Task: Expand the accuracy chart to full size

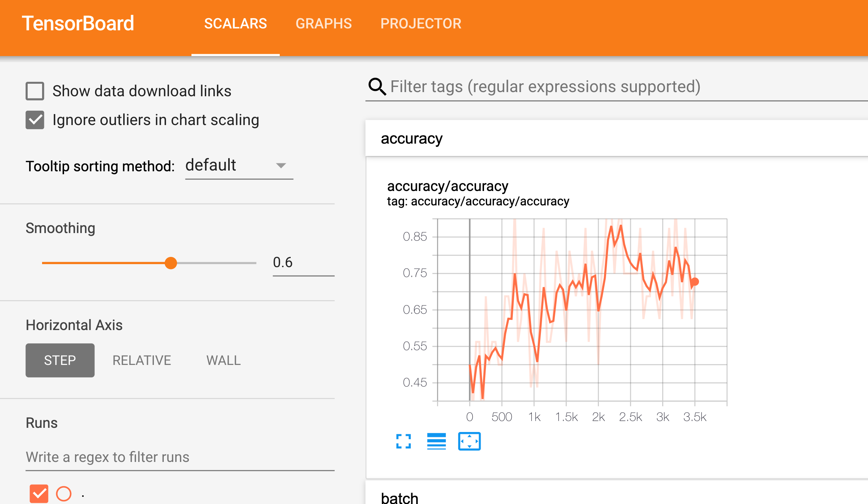Action: click(x=403, y=441)
